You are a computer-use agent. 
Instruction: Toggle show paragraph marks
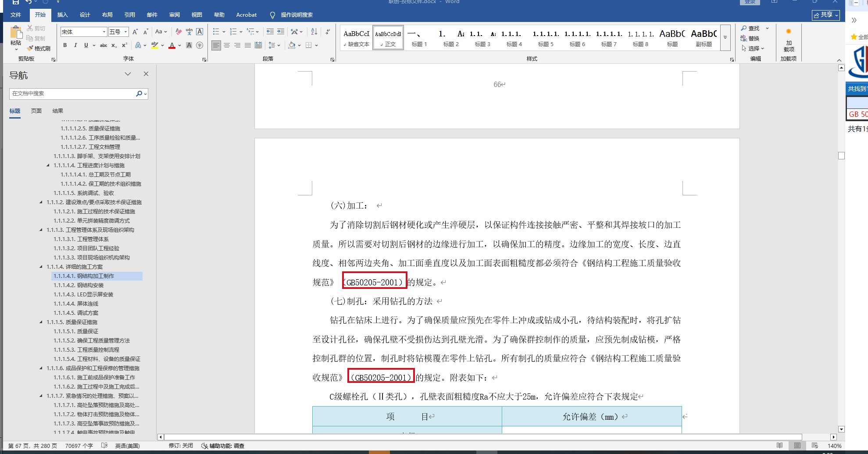[x=328, y=32]
